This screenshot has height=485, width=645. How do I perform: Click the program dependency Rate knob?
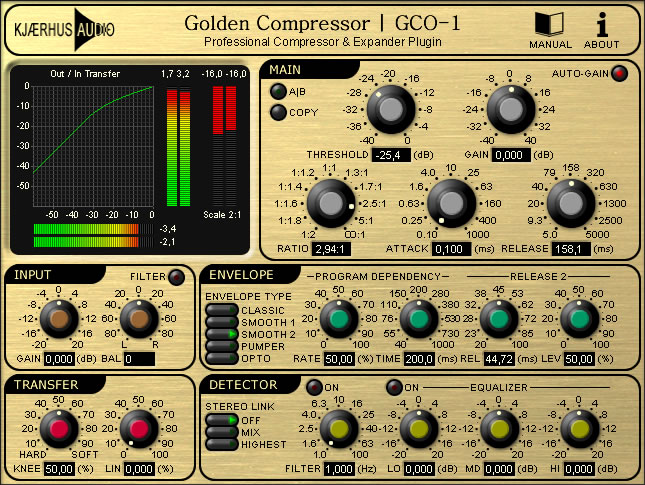point(339,319)
